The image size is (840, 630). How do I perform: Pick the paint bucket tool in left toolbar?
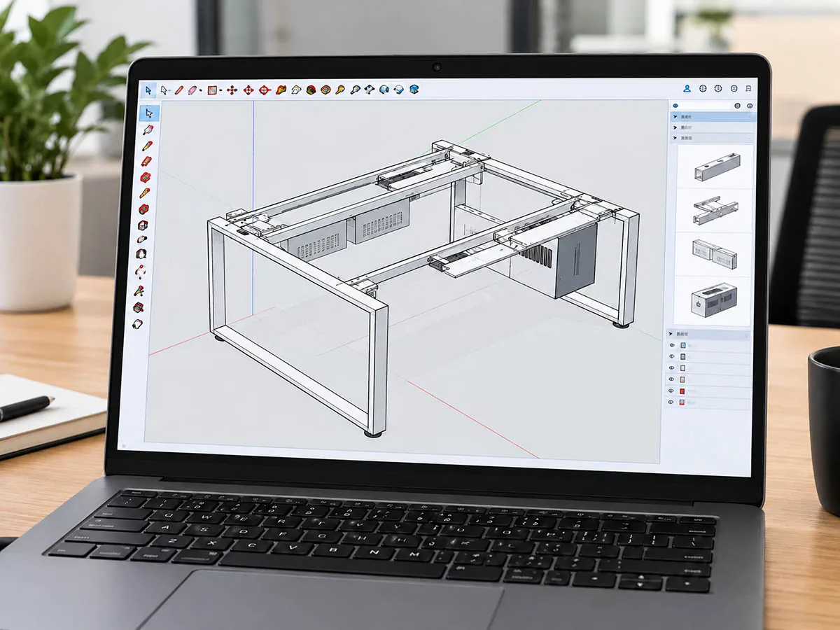pos(148,129)
